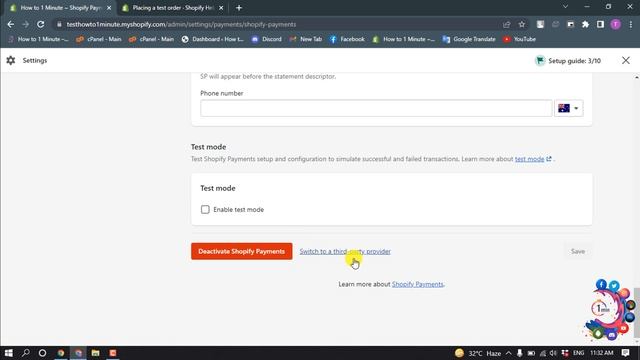Screen dimensions: 640x360
Task: Open Chrome icon in taskbar
Action: (x=61, y=353)
